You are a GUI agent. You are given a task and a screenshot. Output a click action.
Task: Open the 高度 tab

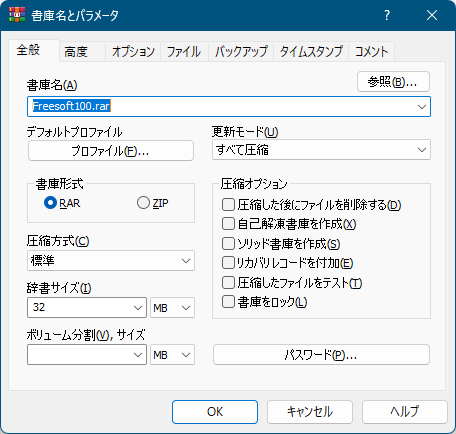(x=82, y=52)
